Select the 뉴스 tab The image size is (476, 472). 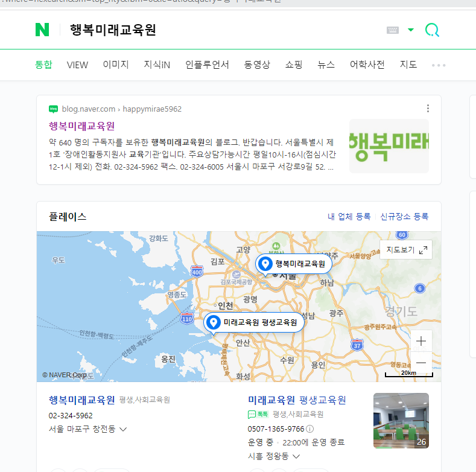pyautogui.click(x=326, y=65)
